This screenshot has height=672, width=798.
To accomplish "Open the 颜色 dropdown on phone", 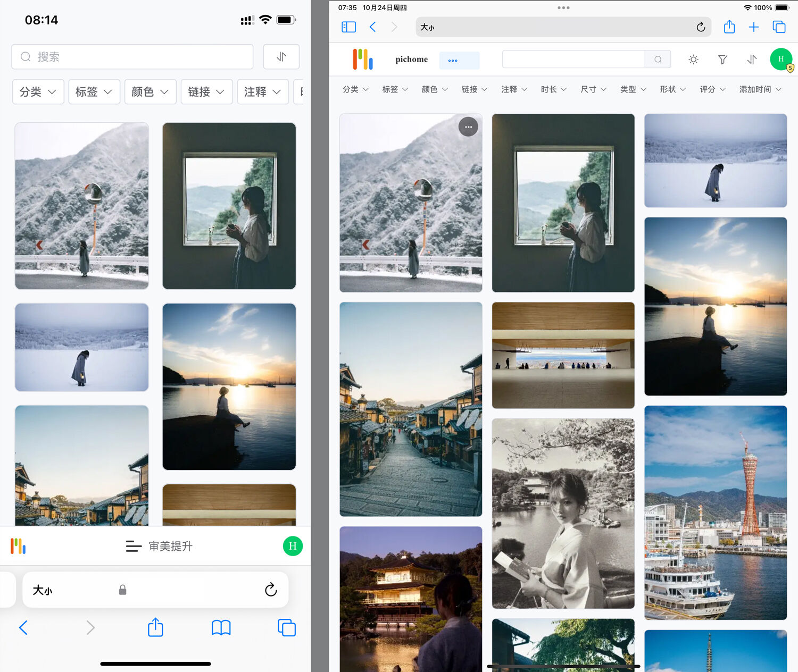I will tap(150, 92).
